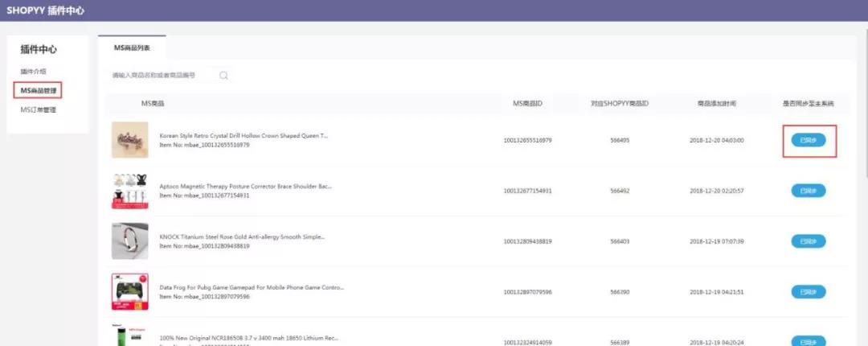Click synced button for Data Frog Gamepad row
Screen dimensions: 868x346
click(x=809, y=291)
